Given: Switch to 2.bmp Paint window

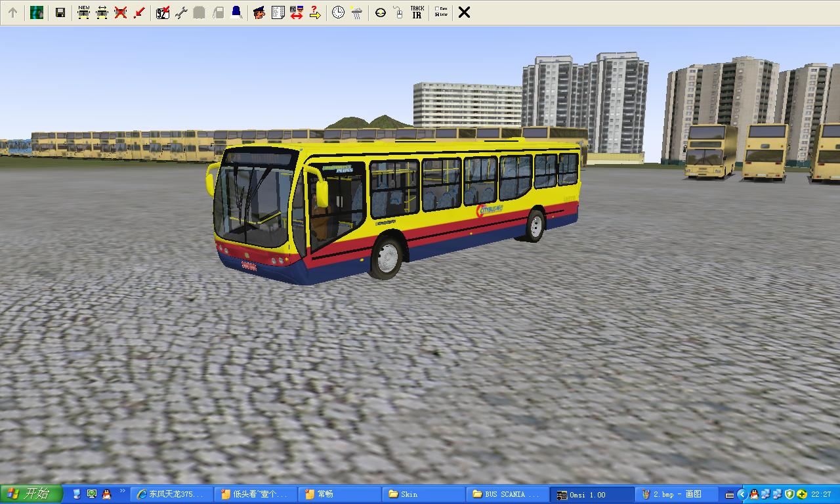Looking at the screenshot, I should tap(677, 494).
